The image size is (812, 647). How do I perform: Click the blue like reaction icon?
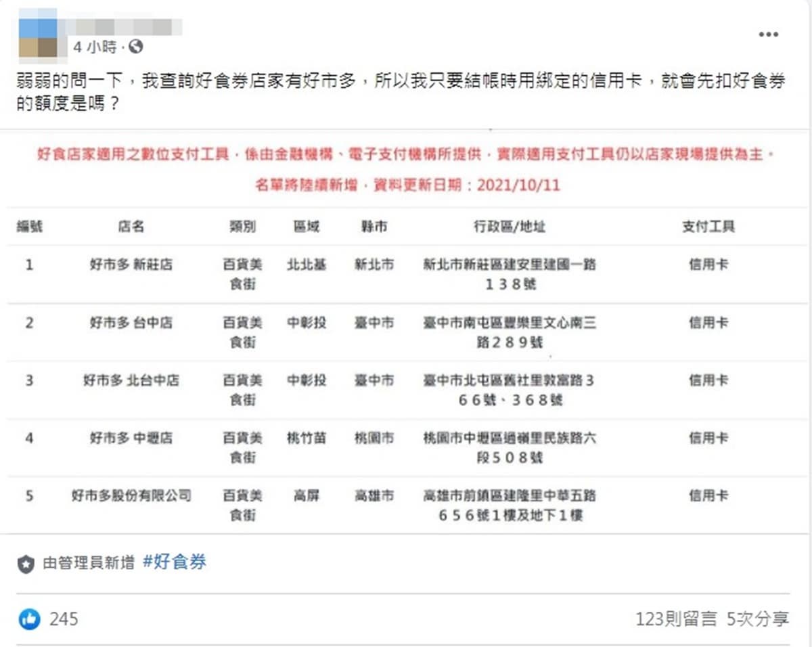click(x=29, y=619)
